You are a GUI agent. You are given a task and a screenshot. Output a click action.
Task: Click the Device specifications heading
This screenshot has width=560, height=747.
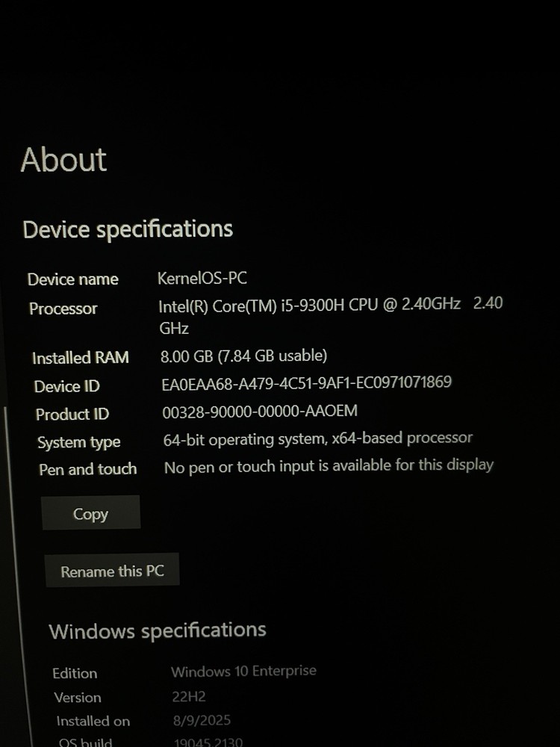coord(128,229)
